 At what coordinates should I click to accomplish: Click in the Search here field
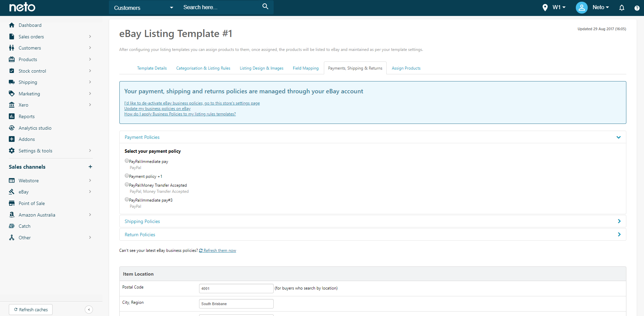click(220, 7)
